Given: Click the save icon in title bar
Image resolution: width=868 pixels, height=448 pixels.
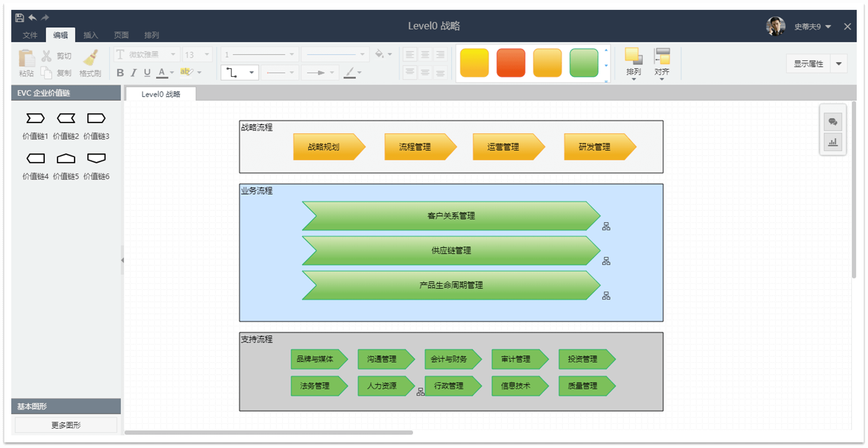Looking at the screenshot, I should (20, 18).
